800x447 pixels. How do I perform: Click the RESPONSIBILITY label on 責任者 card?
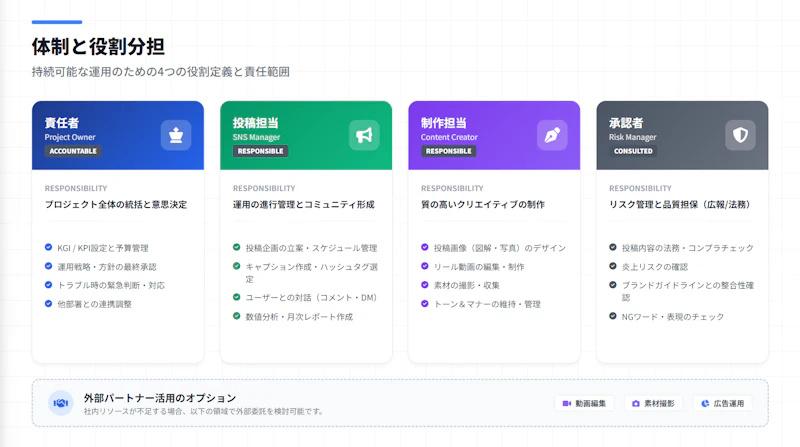pos(76,188)
